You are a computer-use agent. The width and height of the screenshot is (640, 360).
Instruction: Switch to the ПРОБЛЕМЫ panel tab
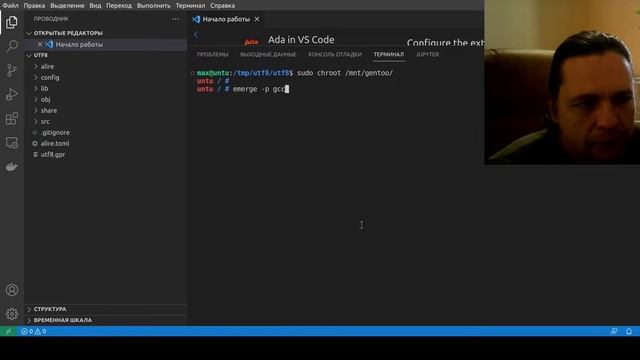(x=212, y=54)
